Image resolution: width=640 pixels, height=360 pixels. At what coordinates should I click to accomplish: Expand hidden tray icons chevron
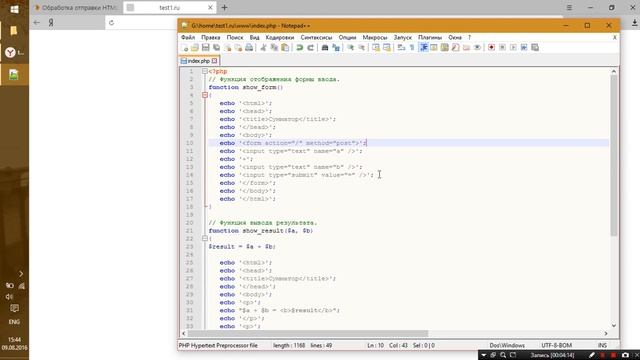(x=21, y=273)
